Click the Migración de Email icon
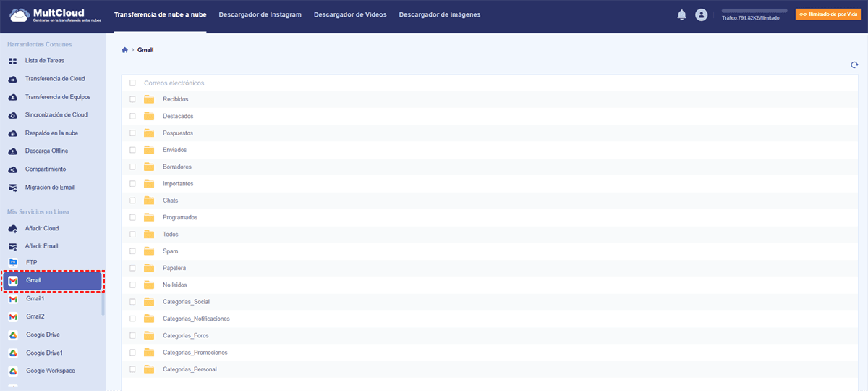 pyautogui.click(x=12, y=188)
